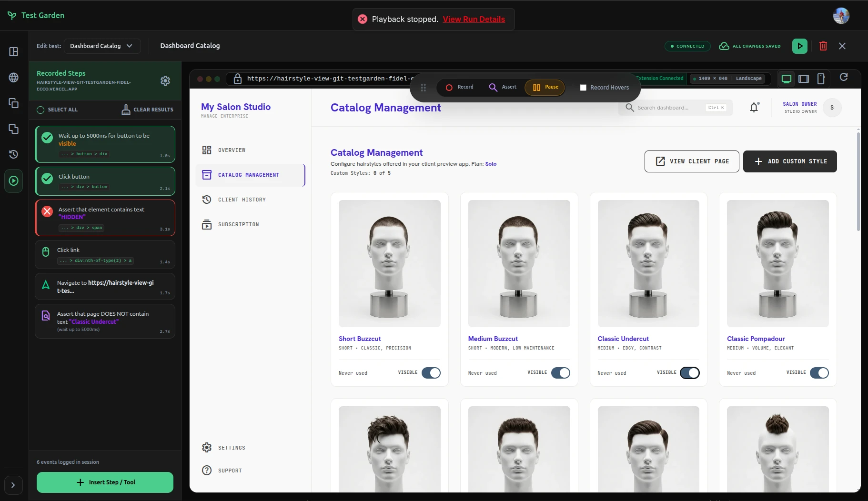Open Overview in salon sidebar
Viewport: 868px width, 501px height.
coord(250,150)
